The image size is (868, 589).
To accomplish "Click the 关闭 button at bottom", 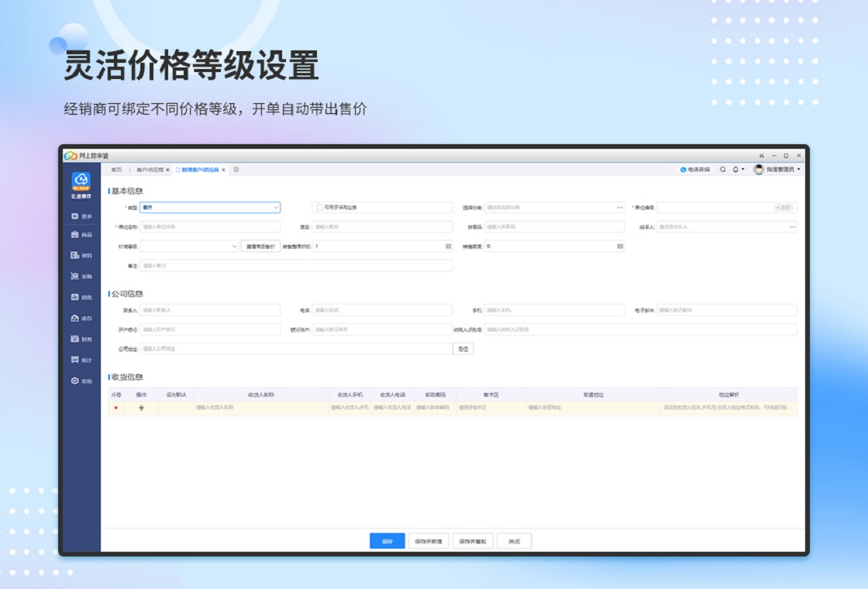I will [x=515, y=541].
